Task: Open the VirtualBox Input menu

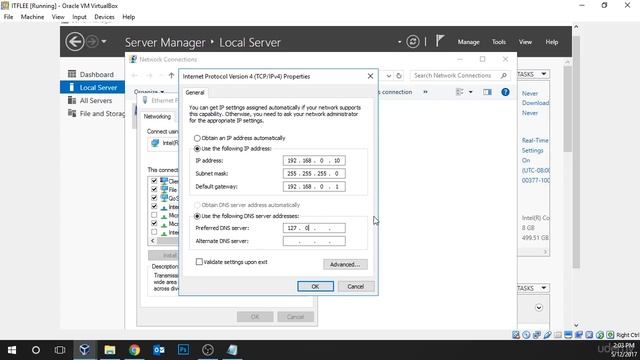Action: click(79, 17)
